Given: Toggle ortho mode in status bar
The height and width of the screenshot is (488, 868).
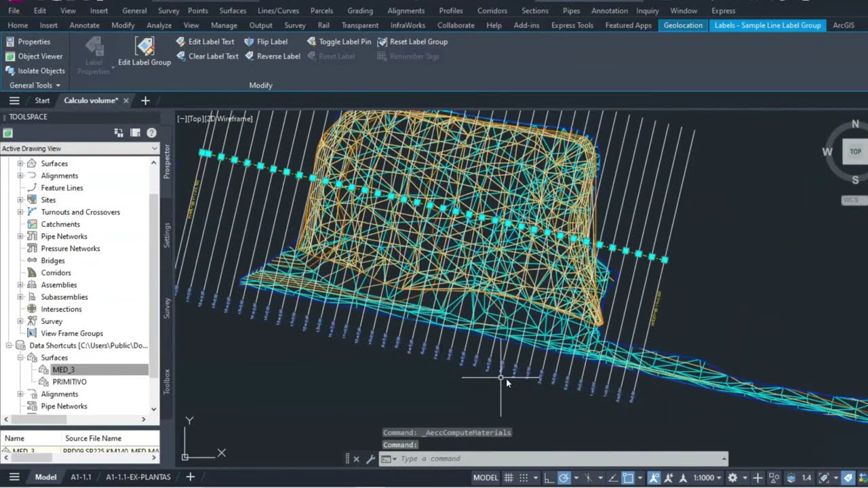Looking at the screenshot, I should tap(549, 477).
